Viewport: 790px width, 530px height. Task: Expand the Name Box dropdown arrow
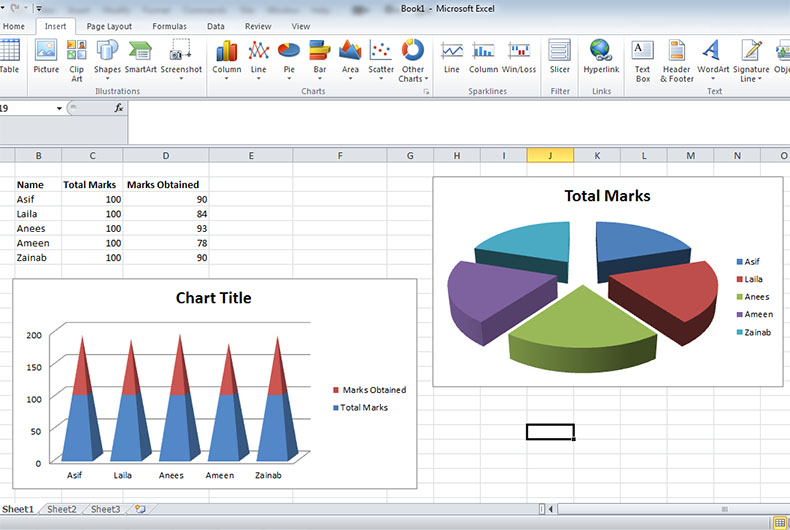59,108
